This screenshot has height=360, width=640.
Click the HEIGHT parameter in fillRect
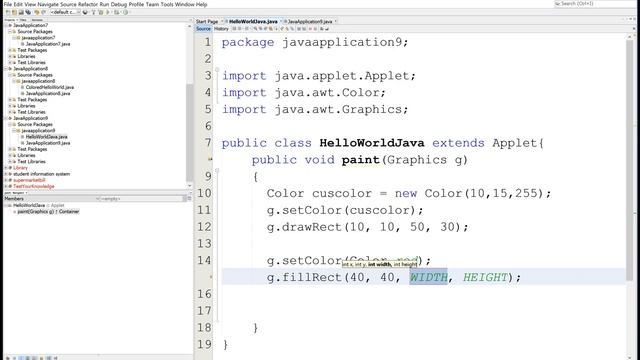click(485, 278)
